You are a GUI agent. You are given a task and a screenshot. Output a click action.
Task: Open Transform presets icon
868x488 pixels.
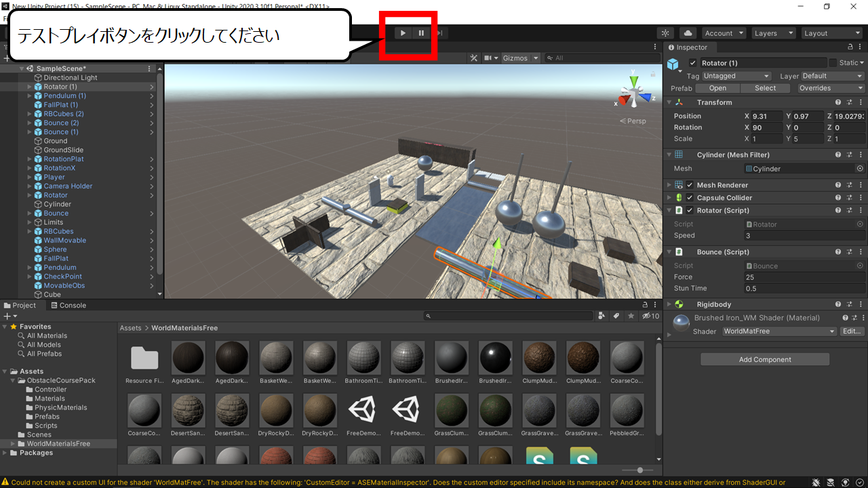coord(849,102)
